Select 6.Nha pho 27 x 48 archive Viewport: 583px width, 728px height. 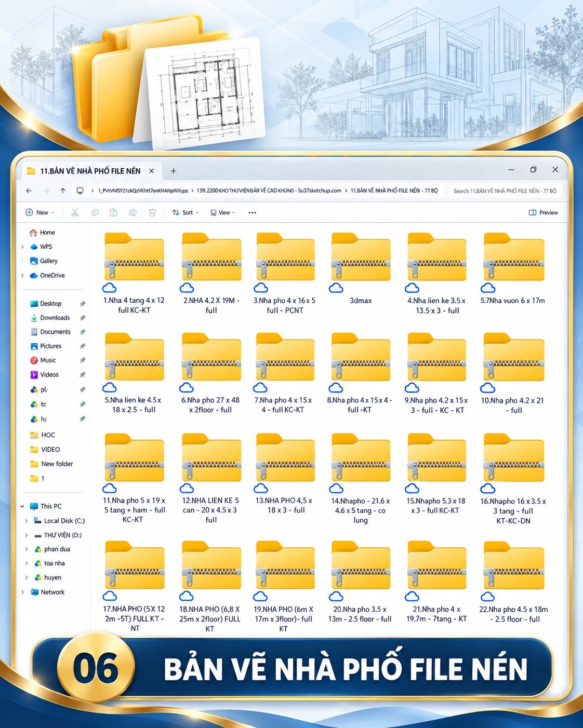(x=210, y=373)
